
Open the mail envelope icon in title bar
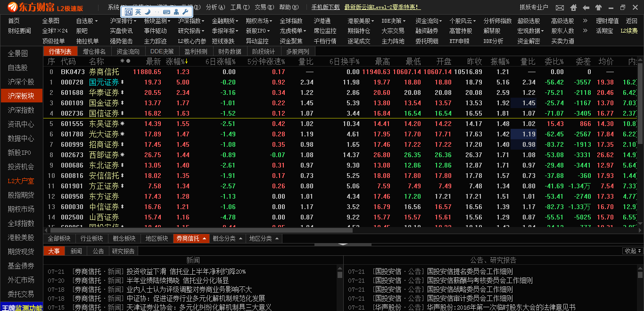point(560,8)
